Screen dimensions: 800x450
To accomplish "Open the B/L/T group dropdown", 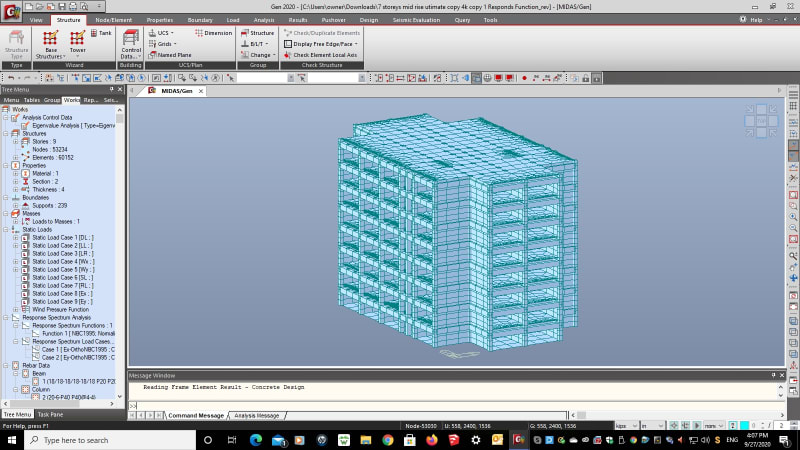I will (255, 44).
